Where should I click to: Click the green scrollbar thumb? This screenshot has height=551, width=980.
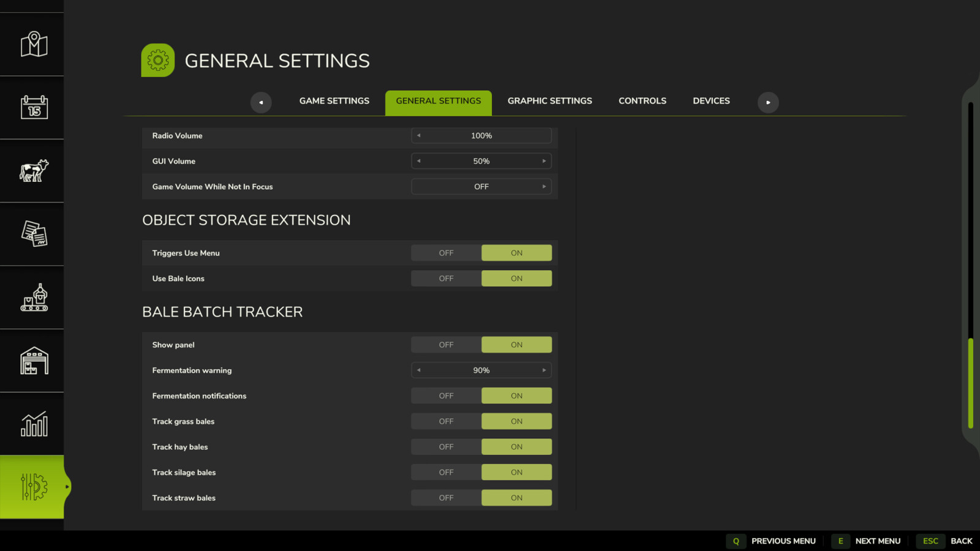coord(971,383)
